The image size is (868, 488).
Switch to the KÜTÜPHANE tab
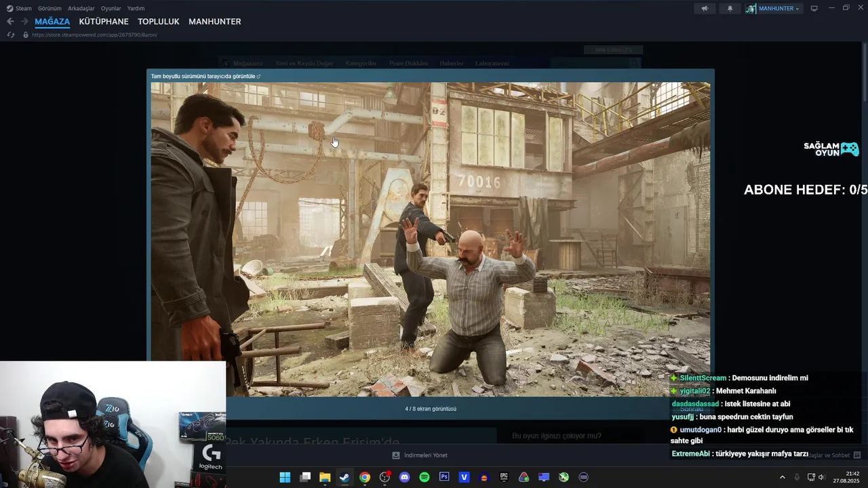104,22
